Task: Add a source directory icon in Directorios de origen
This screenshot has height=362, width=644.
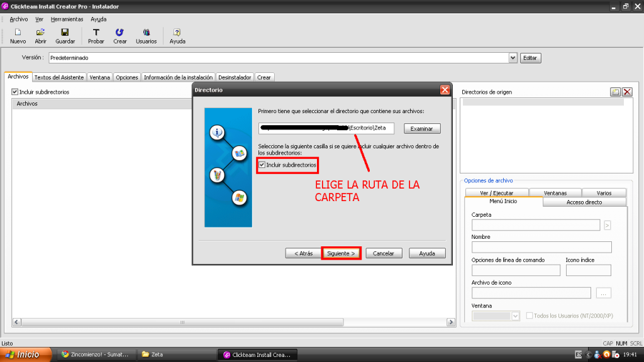Action: click(x=615, y=92)
